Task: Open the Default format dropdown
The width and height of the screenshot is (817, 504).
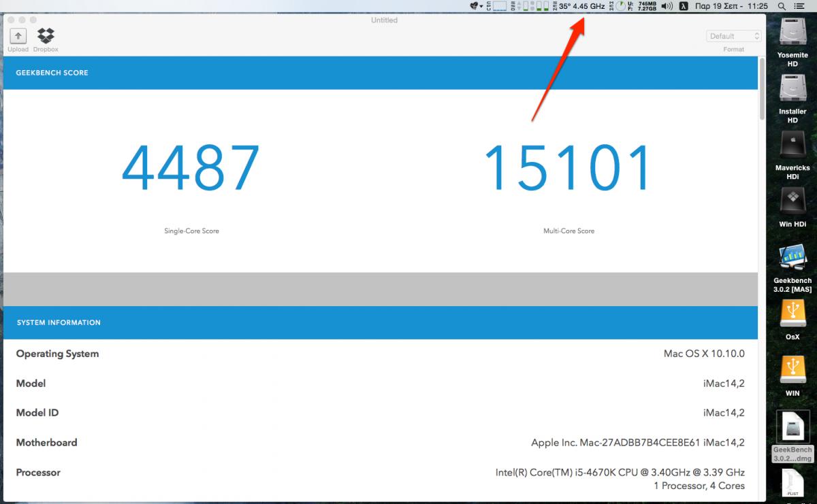Action: coord(734,36)
